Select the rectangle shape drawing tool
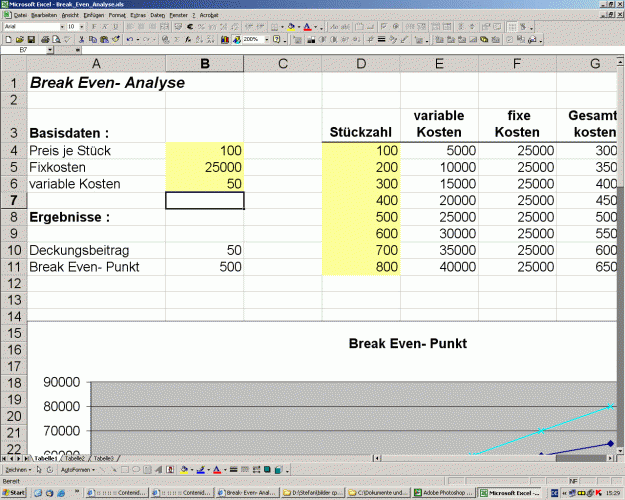Screen dimensions: 625x500 (124, 470)
